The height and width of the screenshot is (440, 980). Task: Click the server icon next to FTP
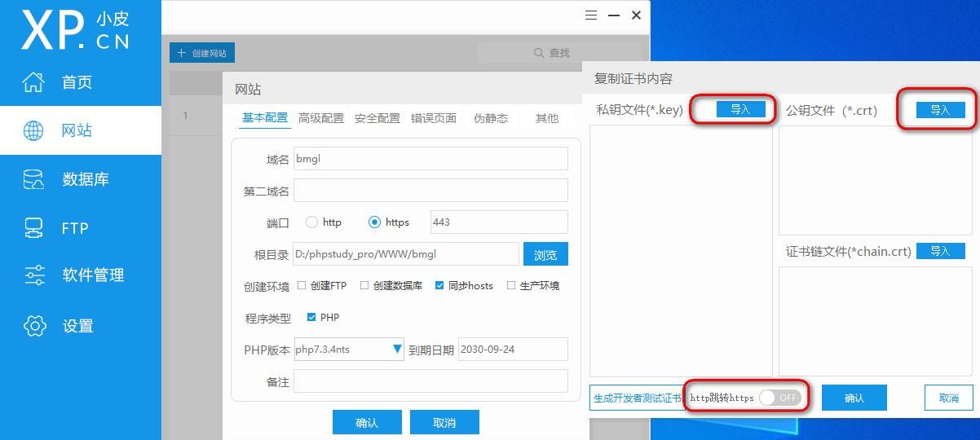point(33,228)
